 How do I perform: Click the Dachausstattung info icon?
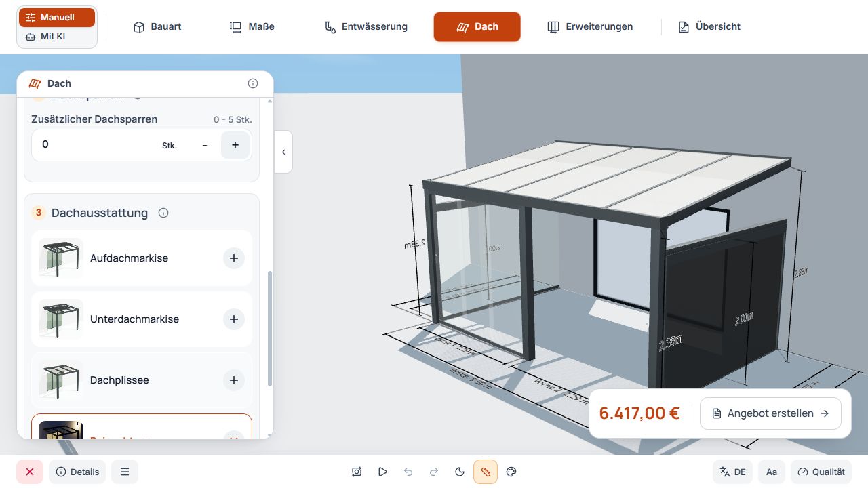click(163, 213)
